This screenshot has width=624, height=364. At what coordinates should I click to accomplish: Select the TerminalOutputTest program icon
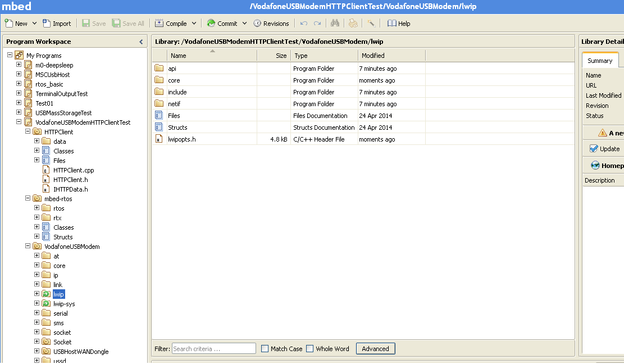pyautogui.click(x=28, y=93)
